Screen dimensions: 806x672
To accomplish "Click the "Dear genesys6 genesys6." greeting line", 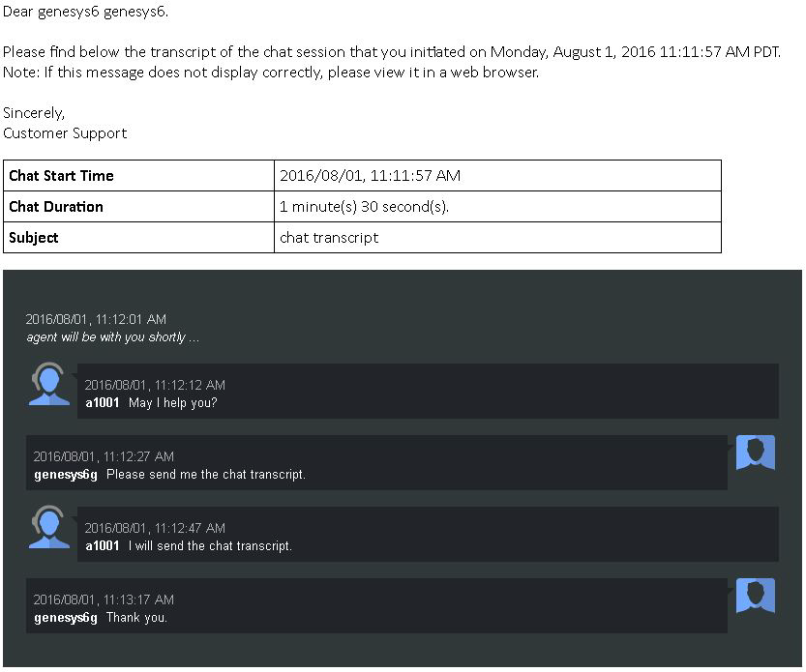I will coord(85,13).
